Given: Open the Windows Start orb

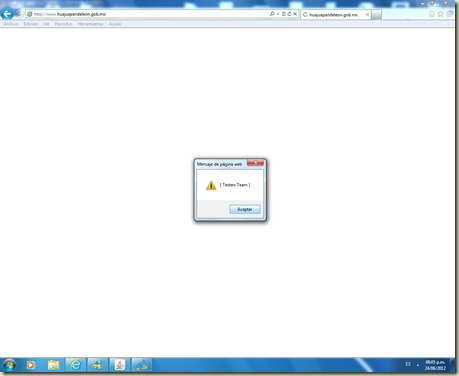Looking at the screenshot, I should 9,365.
